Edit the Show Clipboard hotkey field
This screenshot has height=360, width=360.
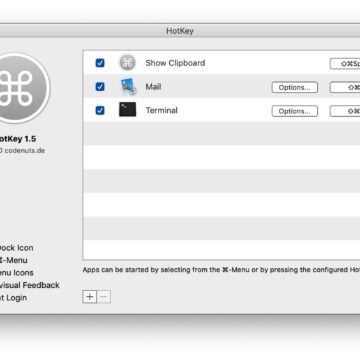click(345, 64)
